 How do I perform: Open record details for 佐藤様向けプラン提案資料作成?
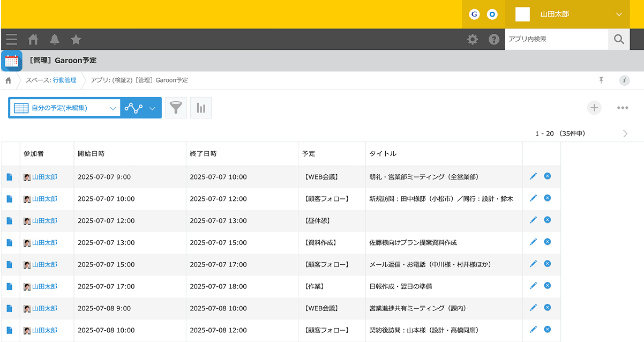pyautogui.click(x=10, y=243)
